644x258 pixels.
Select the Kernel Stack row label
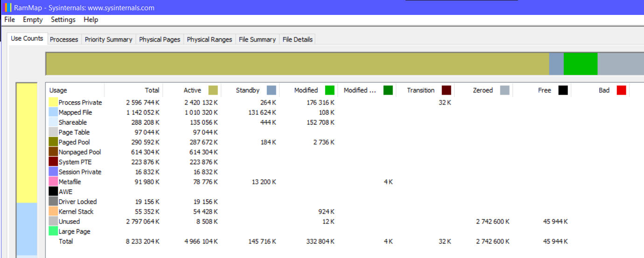[76, 211]
